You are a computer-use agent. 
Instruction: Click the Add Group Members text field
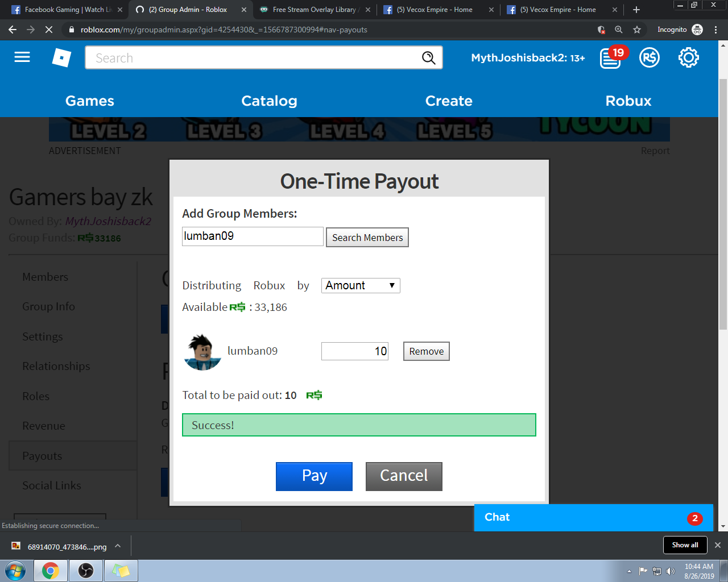253,236
